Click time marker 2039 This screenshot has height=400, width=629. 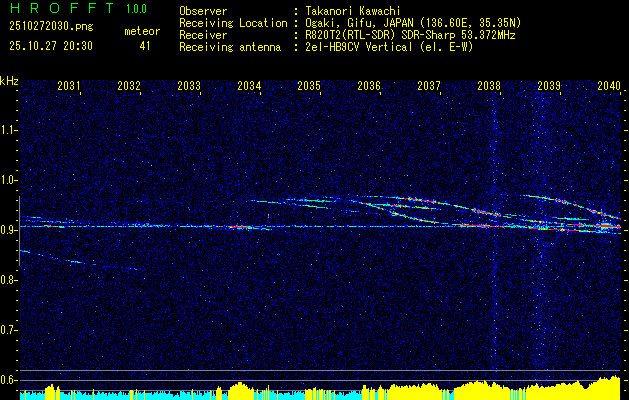click(x=549, y=85)
